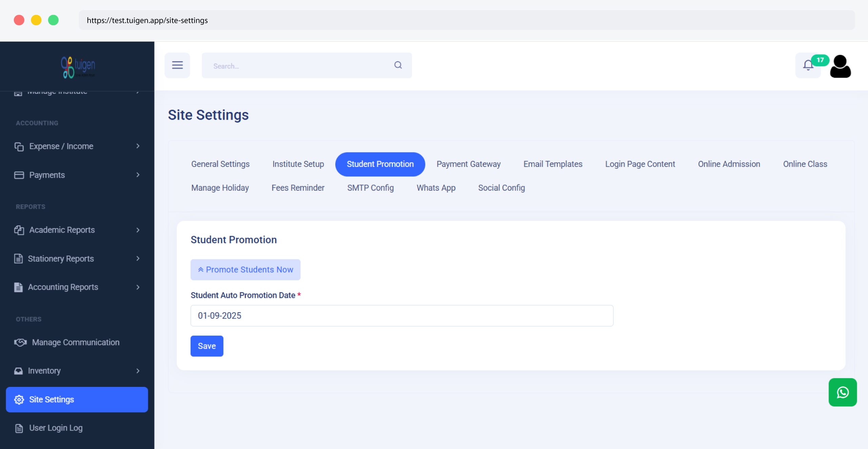The height and width of the screenshot is (449, 868).
Task: Click the User Login Log document icon
Action: [x=19, y=428]
